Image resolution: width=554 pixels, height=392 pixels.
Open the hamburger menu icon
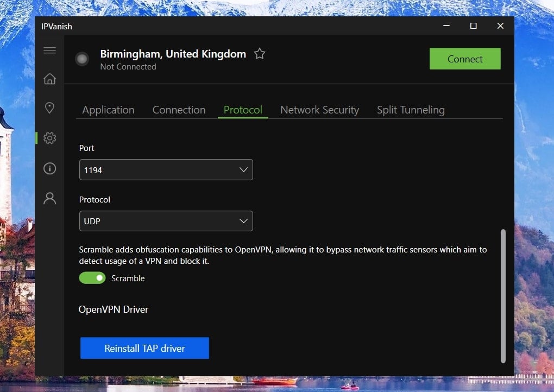click(49, 50)
